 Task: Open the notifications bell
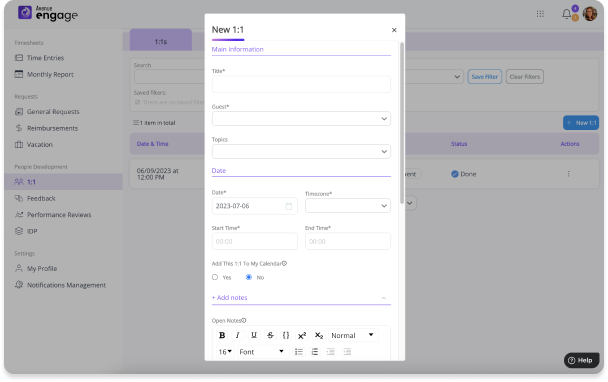(567, 14)
